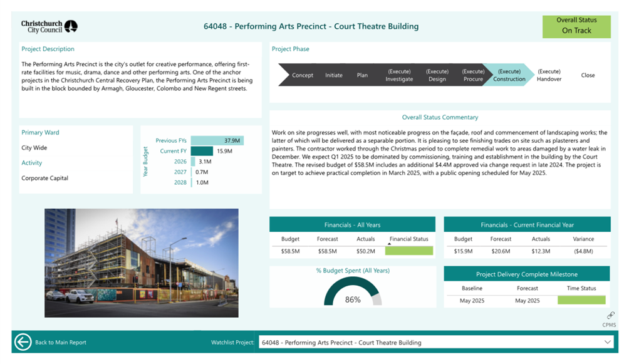The width and height of the screenshot is (629, 364).
Task: Click Back to Main Report link
Action: 61,343
